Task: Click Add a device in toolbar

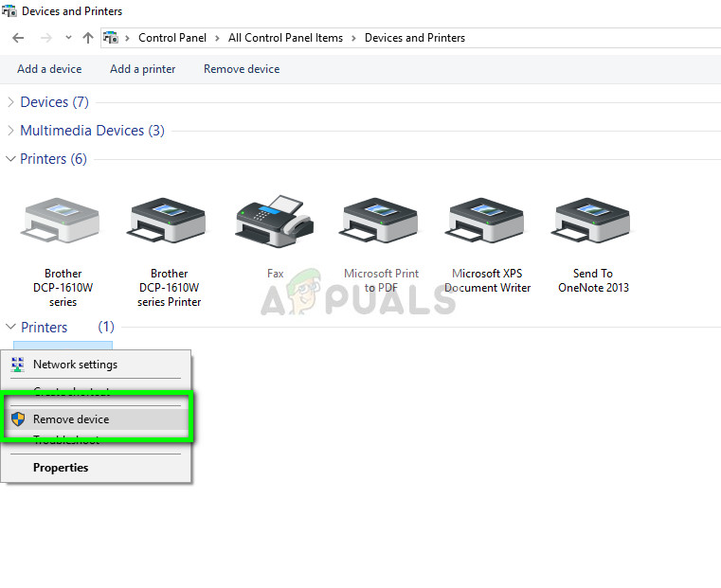Action: [49, 69]
